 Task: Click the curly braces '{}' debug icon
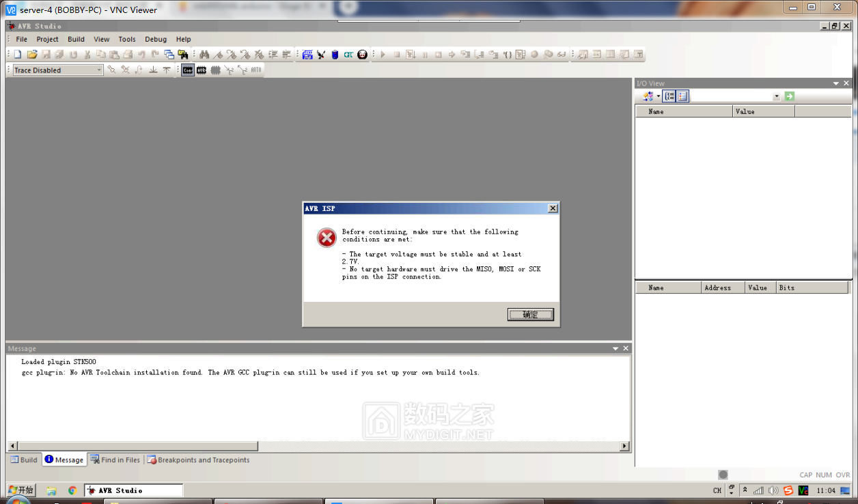[508, 54]
